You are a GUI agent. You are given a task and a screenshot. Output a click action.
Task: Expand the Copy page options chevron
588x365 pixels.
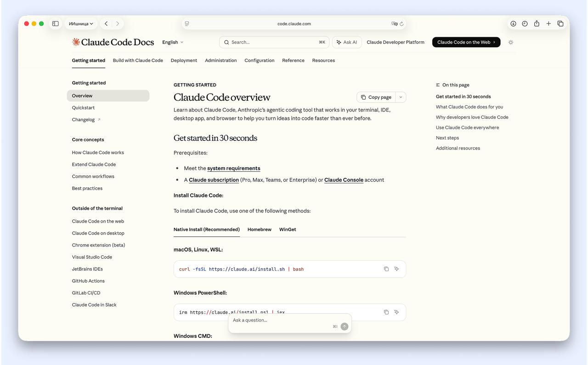[x=401, y=97]
